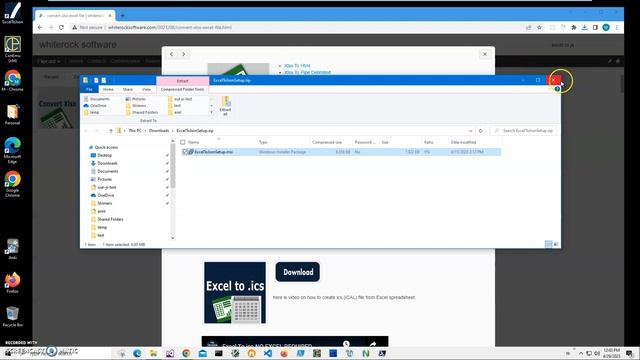This screenshot has height=360, width=640.
Task: Open Google Chrome desktop shortcut
Action: click(13, 184)
